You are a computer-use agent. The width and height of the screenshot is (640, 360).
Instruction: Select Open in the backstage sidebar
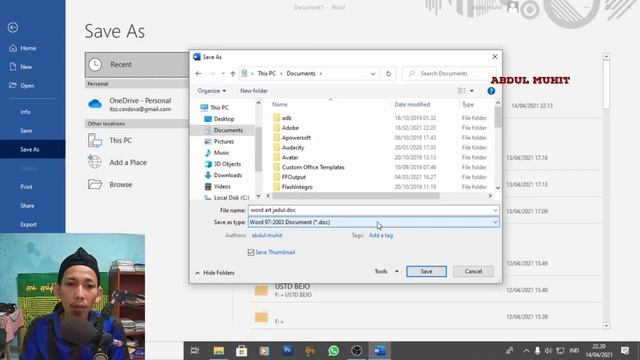tap(22, 86)
